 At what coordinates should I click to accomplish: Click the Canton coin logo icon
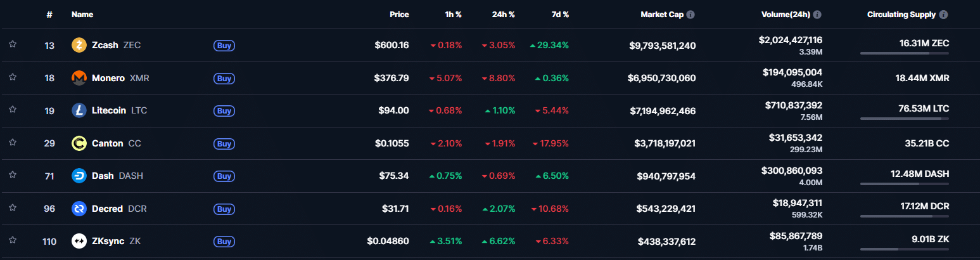pyautogui.click(x=79, y=143)
